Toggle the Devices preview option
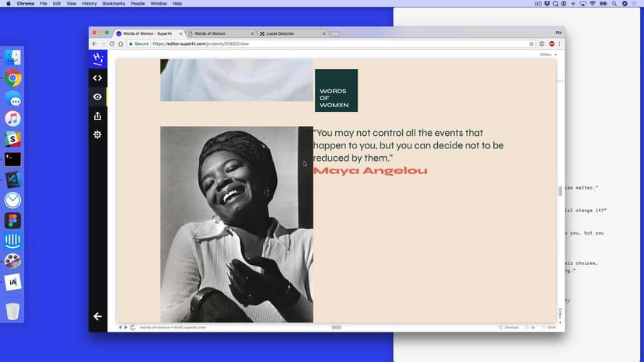Viewport: 644px width, 362px height. 509,327
